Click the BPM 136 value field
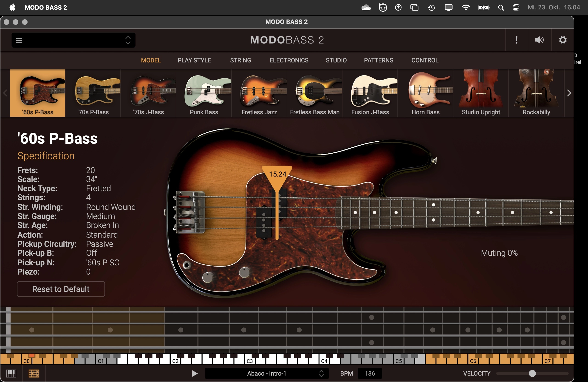This screenshot has height=382, width=588. tap(370, 373)
